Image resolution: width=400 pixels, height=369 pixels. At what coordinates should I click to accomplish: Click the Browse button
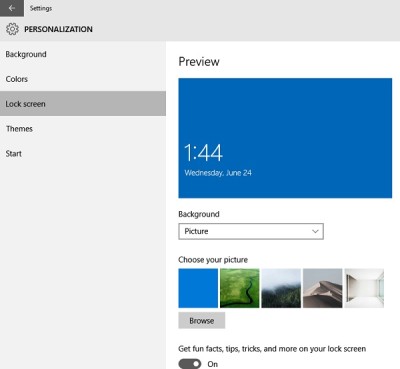(202, 321)
